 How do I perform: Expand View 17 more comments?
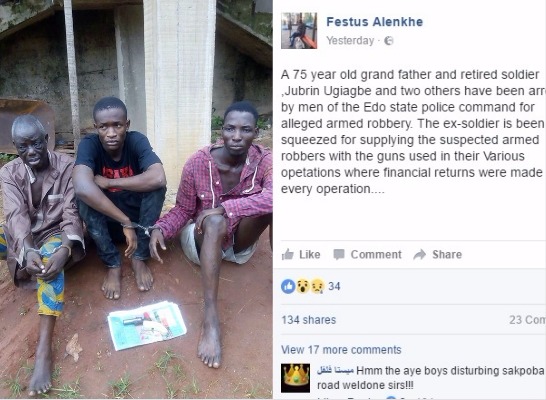341,350
